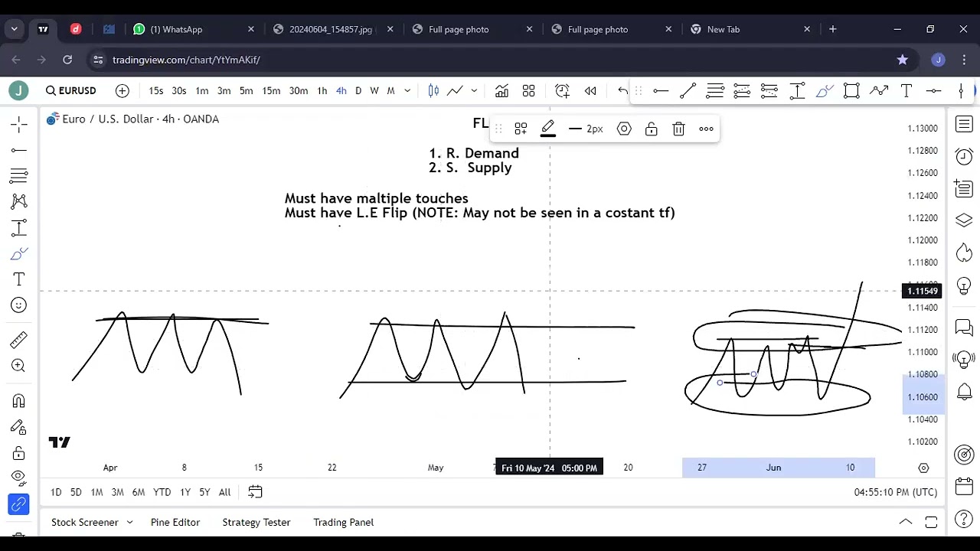Image resolution: width=980 pixels, height=551 pixels.
Task: Select the Text tool in left sidebar
Action: [x=19, y=279]
